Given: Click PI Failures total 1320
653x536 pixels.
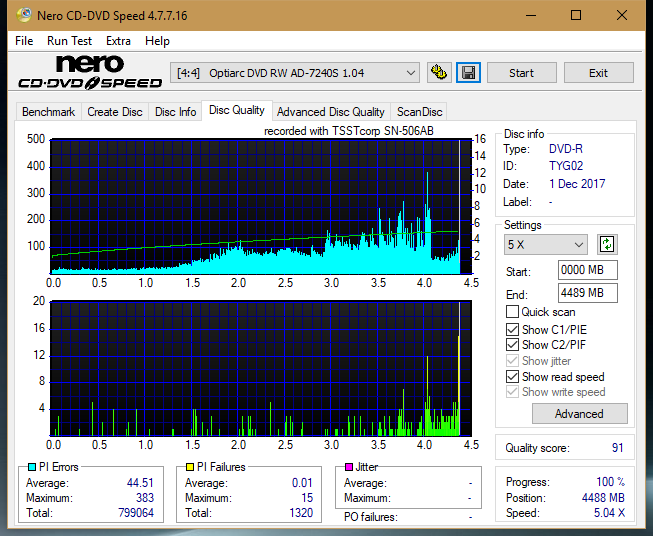Looking at the screenshot, I should pyautogui.click(x=301, y=513).
